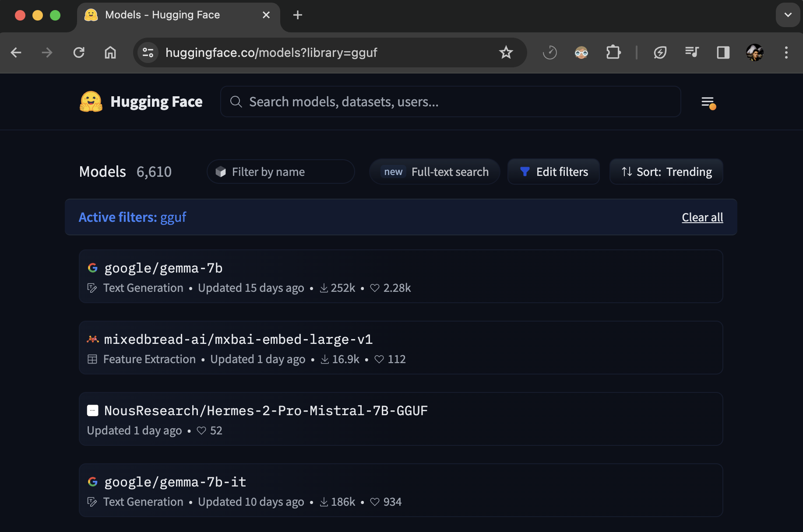Viewport: 803px width, 532px height.
Task: Open the Chrome profile avatar
Action: click(754, 52)
